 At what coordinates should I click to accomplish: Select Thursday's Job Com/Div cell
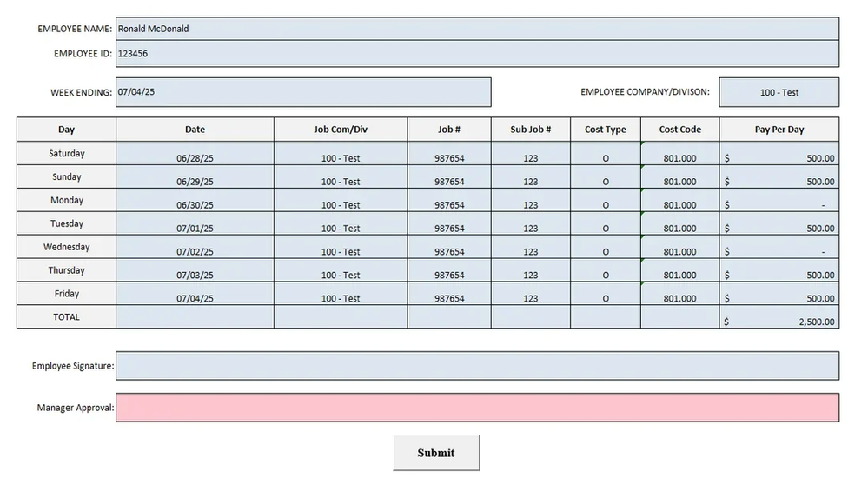click(x=341, y=270)
